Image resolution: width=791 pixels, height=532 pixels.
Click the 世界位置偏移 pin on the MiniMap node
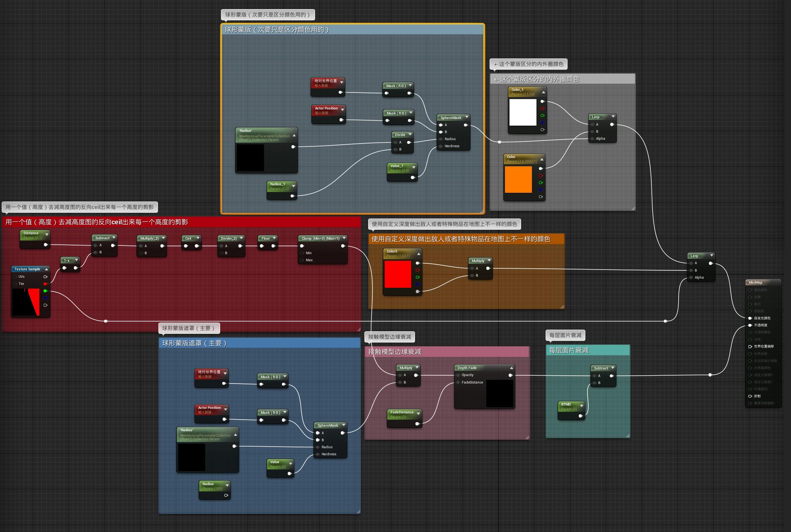[750, 346]
